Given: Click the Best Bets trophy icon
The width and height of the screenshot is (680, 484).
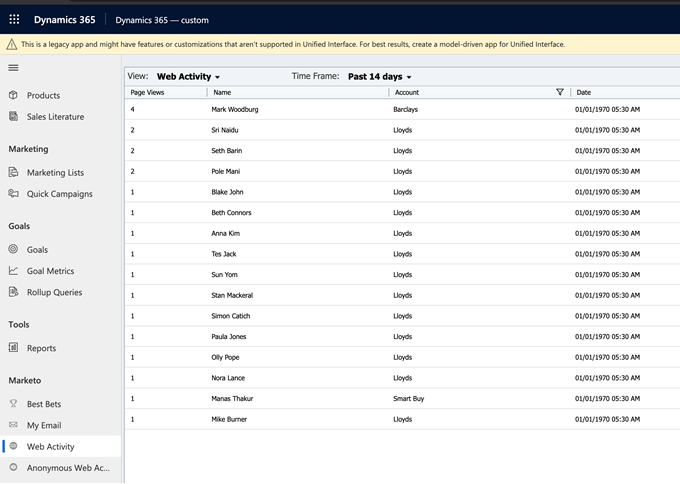Looking at the screenshot, I should pyautogui.click(x=13, y=403).
